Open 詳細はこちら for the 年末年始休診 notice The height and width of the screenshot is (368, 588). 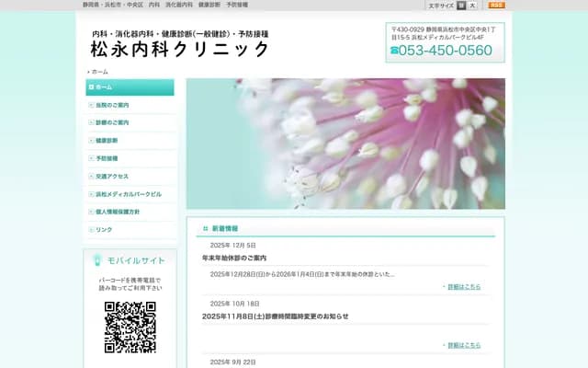pos(464,287)
